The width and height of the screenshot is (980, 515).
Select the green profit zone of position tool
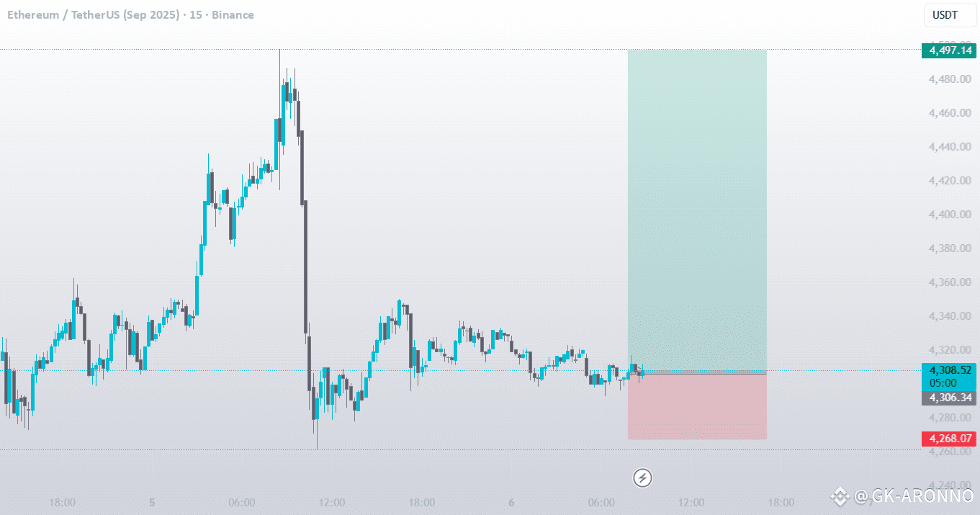point(697,211)
